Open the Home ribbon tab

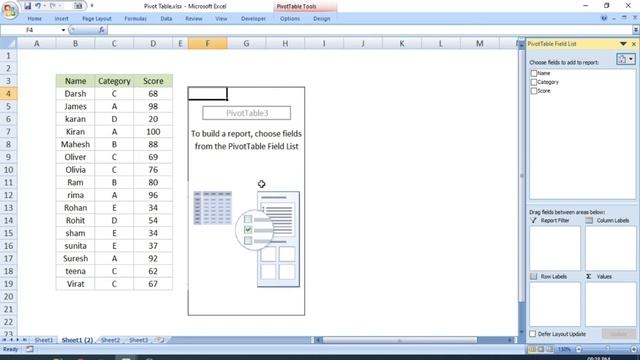(x=34, y=19)
